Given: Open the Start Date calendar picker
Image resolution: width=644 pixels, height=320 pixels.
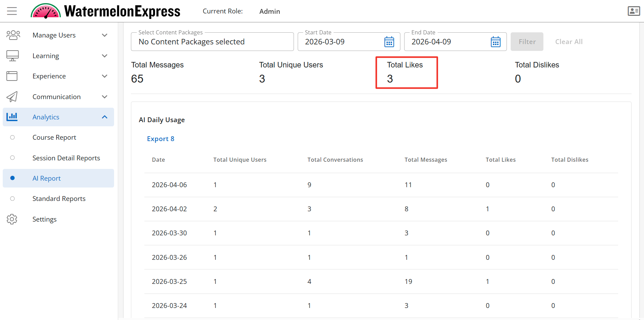Looking at the screenshot, I should coord(389,42).
